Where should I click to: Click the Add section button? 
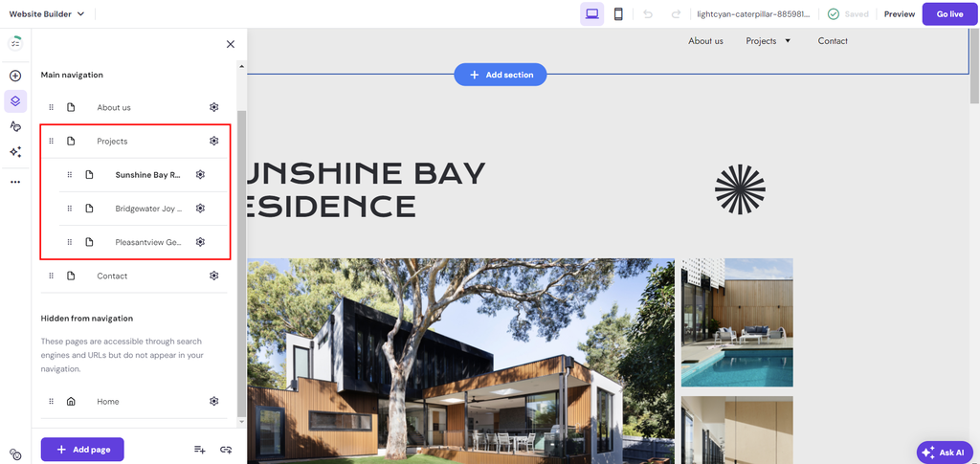click(x=501, y=75)
